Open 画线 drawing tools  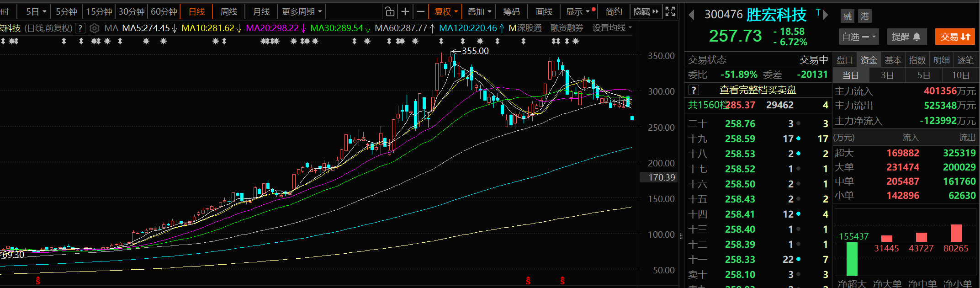(544, 11)
